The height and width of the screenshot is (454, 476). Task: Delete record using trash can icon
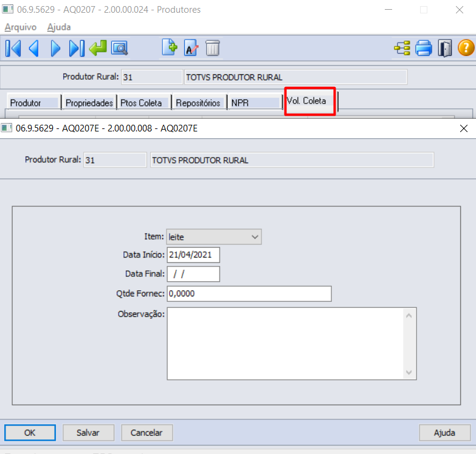[213, 48]
